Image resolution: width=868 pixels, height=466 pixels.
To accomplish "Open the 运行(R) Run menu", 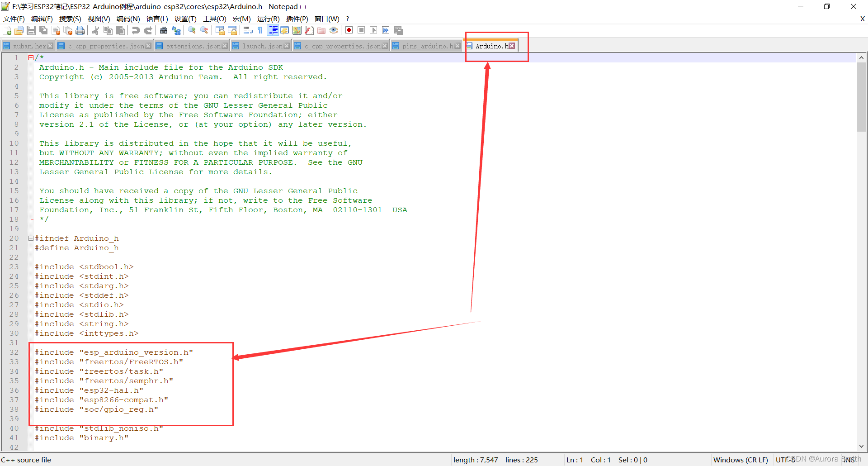I will pos(269,19).
